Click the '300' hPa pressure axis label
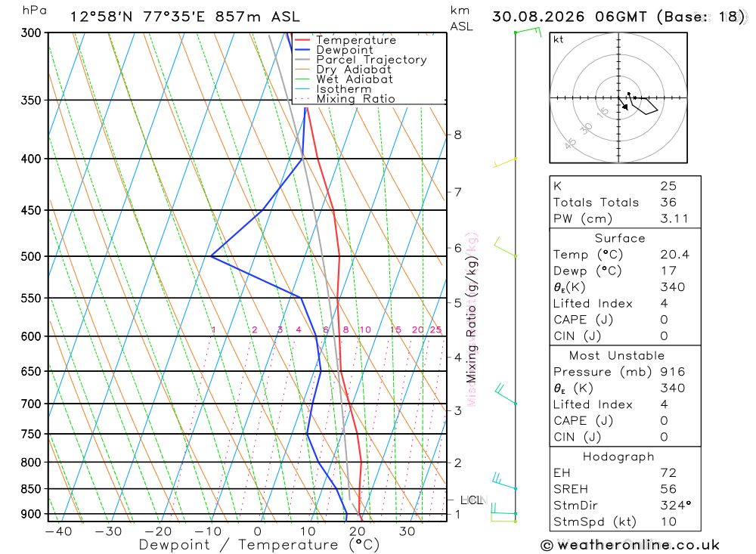The image size is (756, 554). (x=31, y=32)
